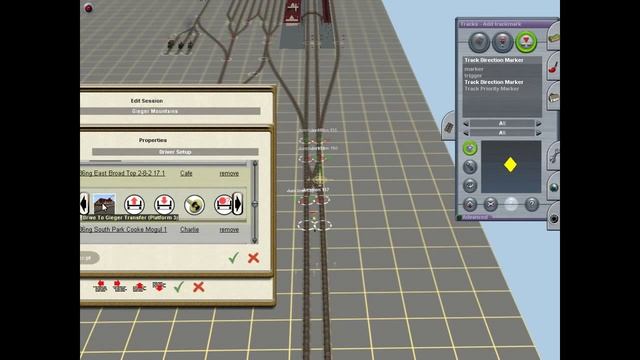Click the horn-shaped driver command icon
This screenshot has width=640, height=360.
click(194, 204)
